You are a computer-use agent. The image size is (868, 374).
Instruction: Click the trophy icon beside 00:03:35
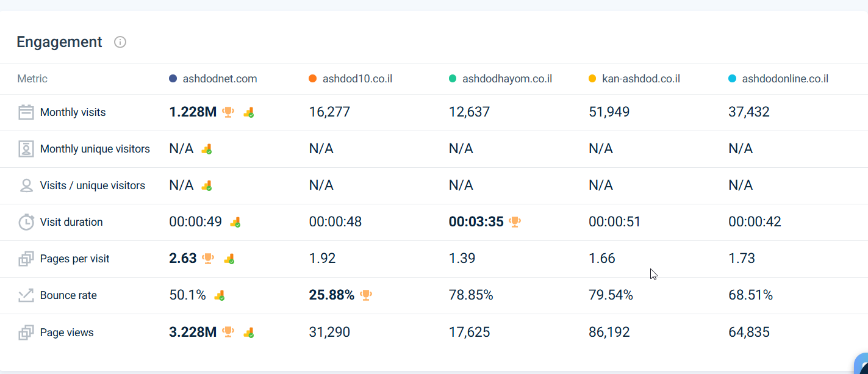[515, 222]
